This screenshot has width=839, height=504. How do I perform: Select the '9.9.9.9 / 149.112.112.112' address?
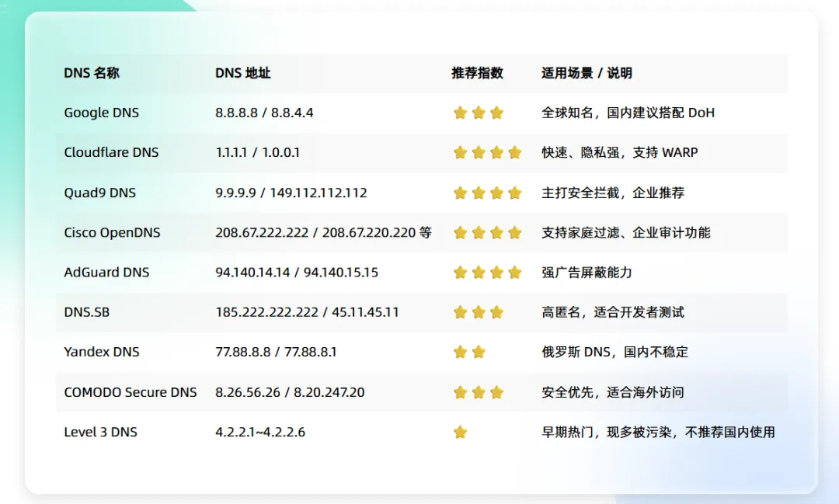(x=291, y=193)
